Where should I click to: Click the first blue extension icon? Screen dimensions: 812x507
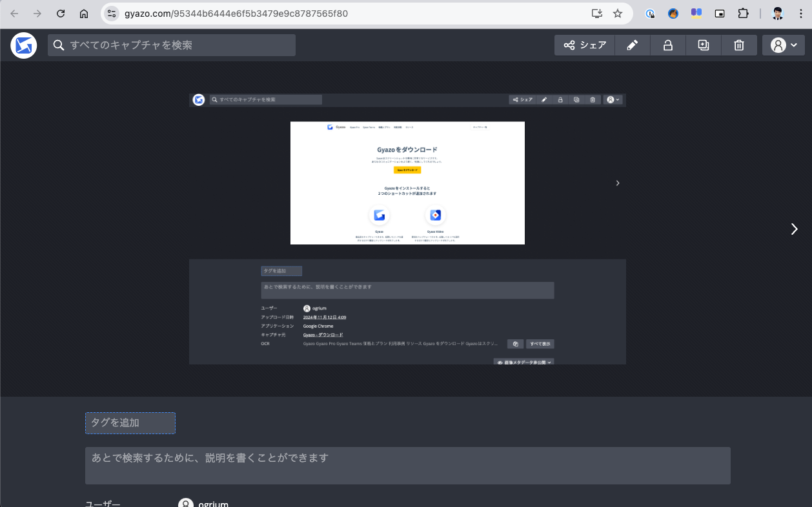pos(650,14)
